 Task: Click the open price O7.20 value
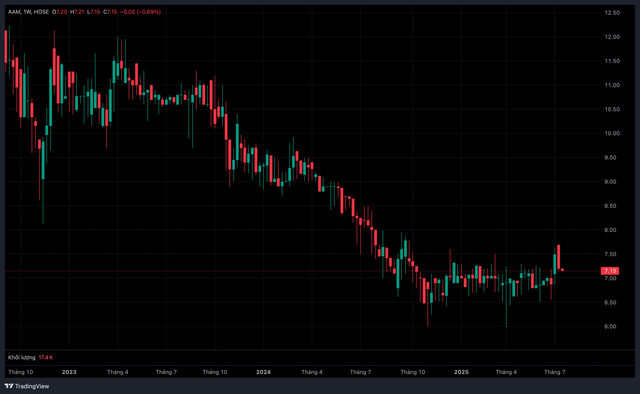click(60, 12)
